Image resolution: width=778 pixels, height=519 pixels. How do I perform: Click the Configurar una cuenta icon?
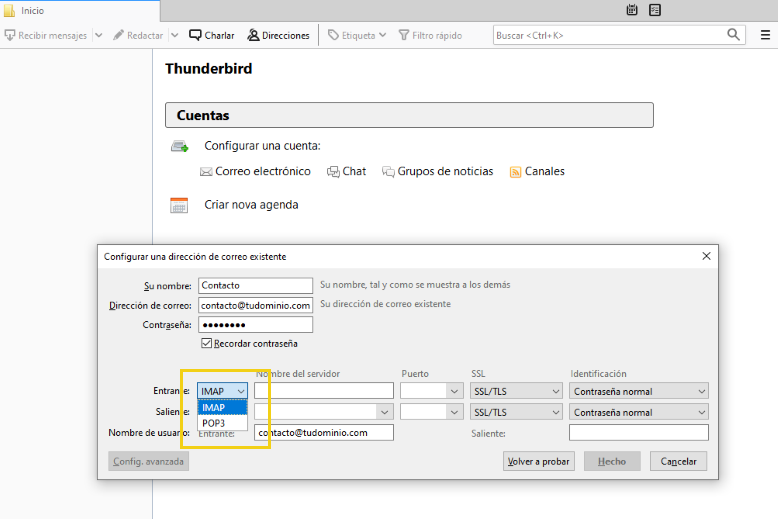click(x=180, y=146)
